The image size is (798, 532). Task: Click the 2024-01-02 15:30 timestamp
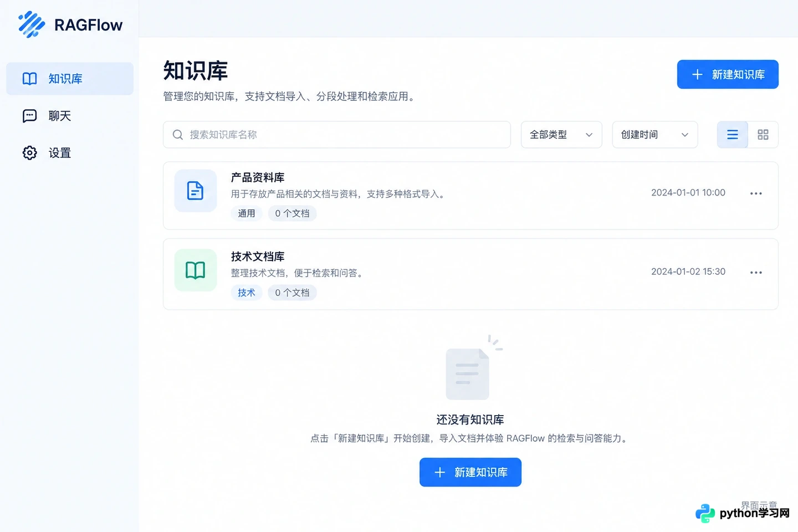[688, 272]
